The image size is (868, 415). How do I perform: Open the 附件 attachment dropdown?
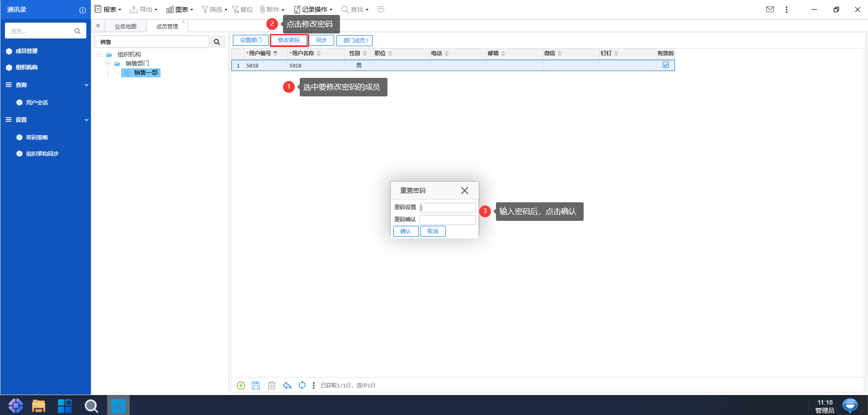pos(272,10)
